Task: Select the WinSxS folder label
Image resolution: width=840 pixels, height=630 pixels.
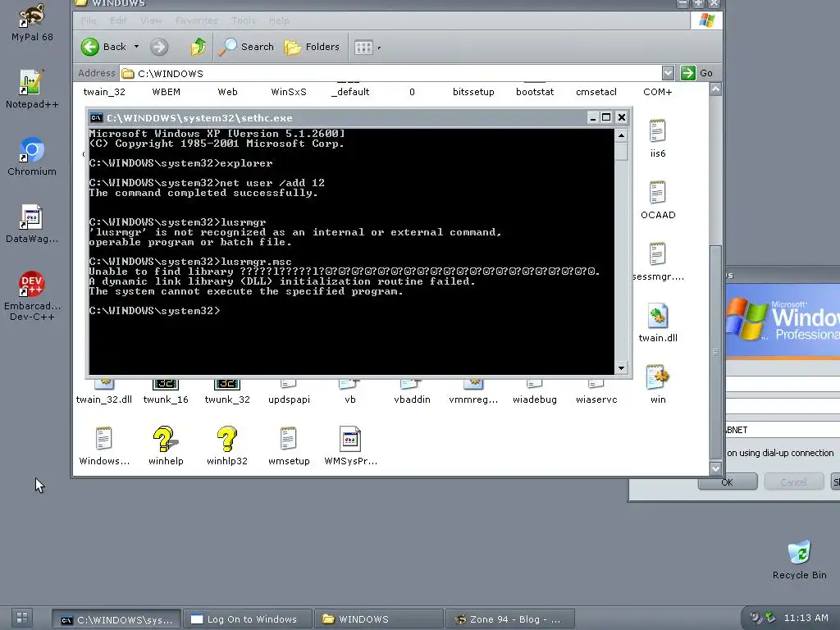Action: pyautogui.click(x=289, y=92)
